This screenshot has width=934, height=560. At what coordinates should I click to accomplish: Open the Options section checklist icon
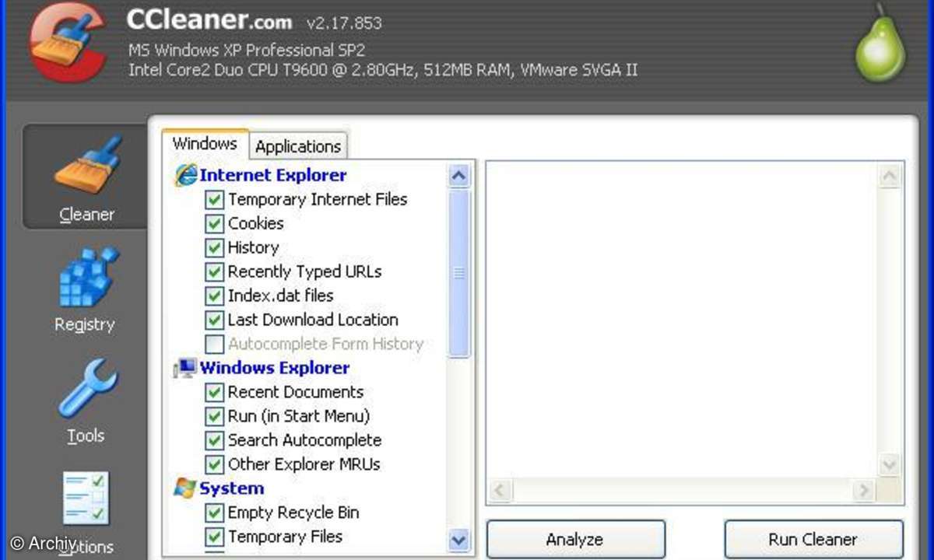click(x=86, y=498)
